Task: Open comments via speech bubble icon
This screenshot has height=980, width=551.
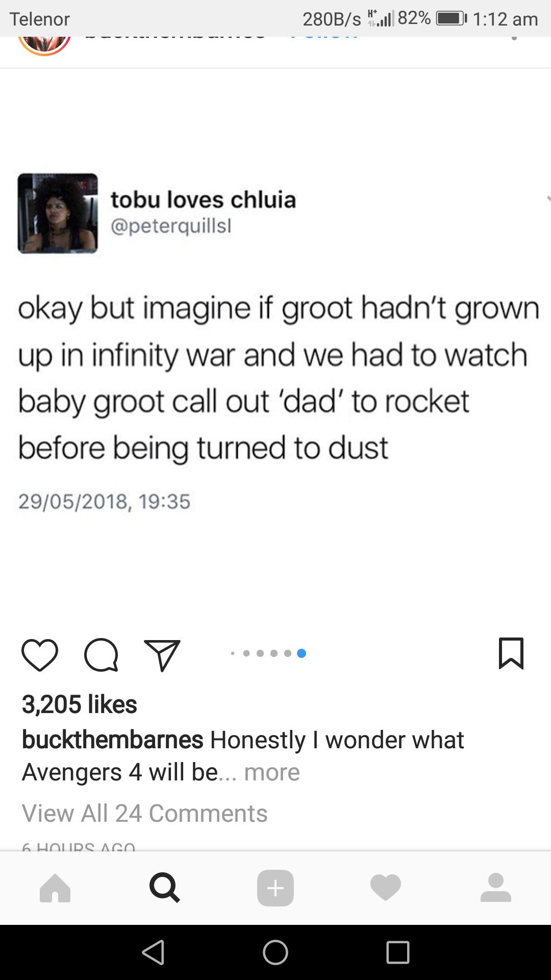Action: 101,654
